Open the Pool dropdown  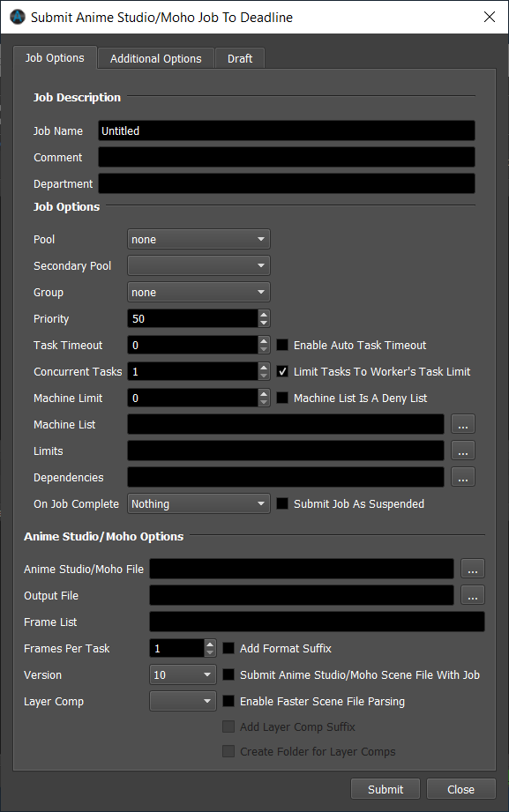pyautogui.click(x=199, y=239)
